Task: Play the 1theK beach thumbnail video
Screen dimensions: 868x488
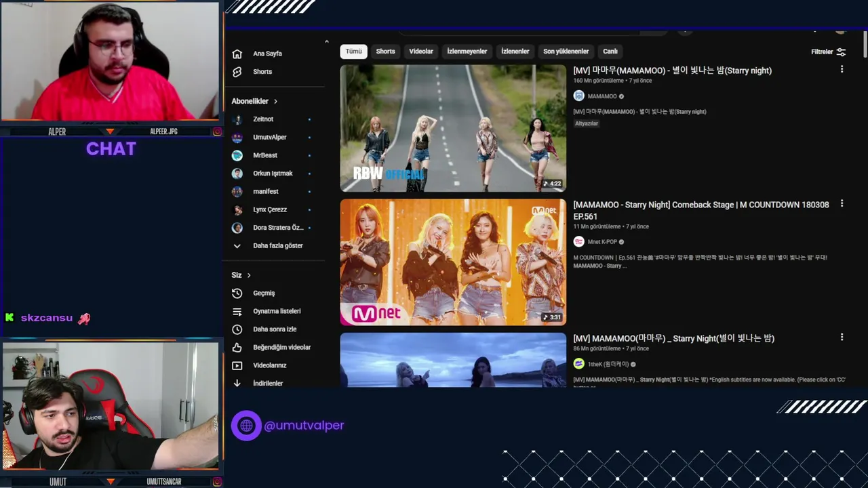Action: (453, 360)
